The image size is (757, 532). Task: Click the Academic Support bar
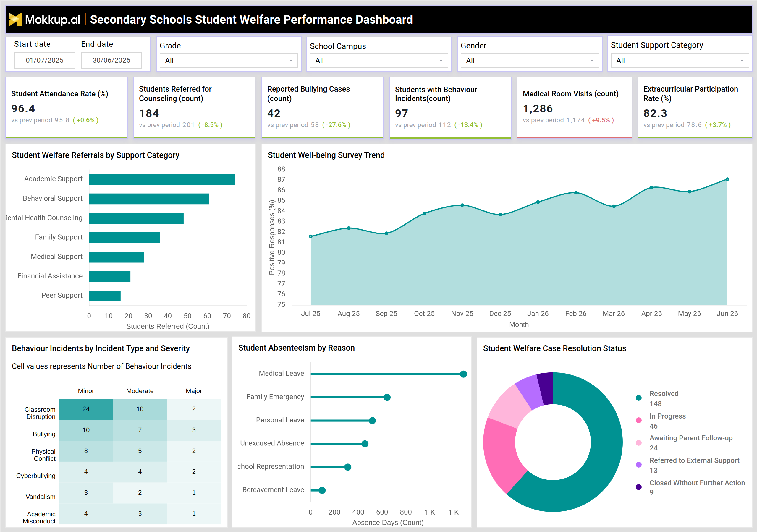[x=162, y=179]
